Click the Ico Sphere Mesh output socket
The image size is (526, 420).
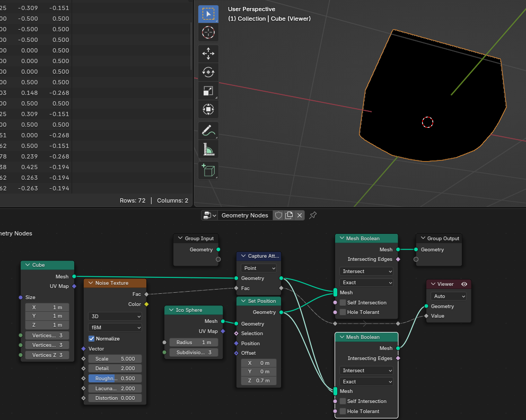(x=223, y=321)
